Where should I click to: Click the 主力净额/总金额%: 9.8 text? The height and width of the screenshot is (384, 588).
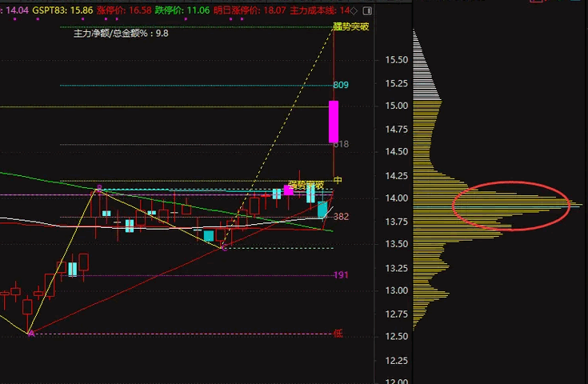(x=121, y=34)
